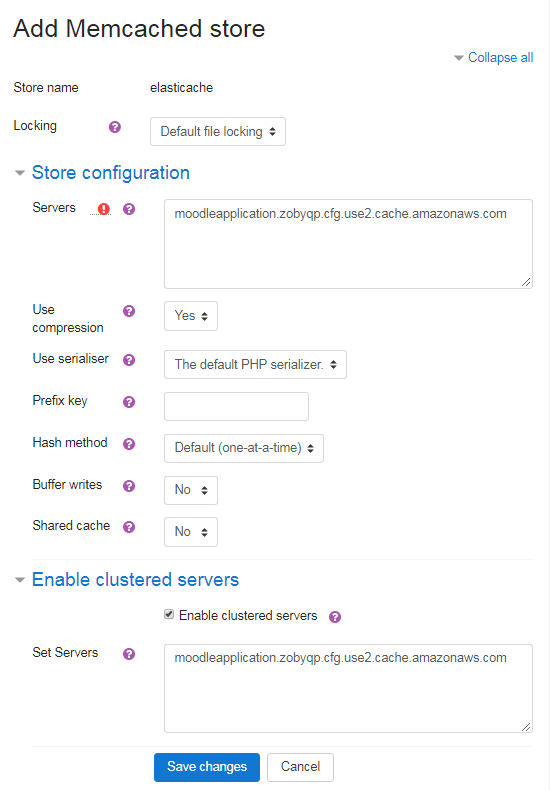
Task: Click the Prefix key help icon
Action: (x=129, y=402)
